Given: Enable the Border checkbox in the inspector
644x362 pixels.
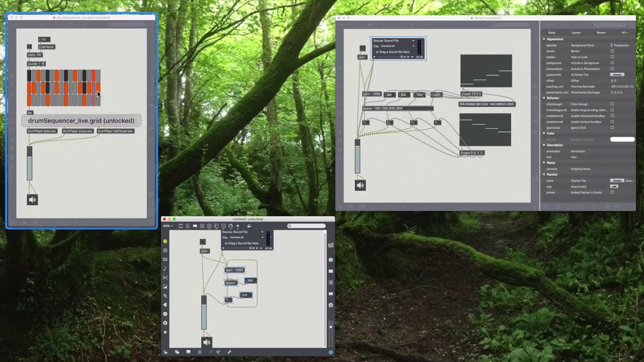Looking at the screenshot, I should [612, 51].
